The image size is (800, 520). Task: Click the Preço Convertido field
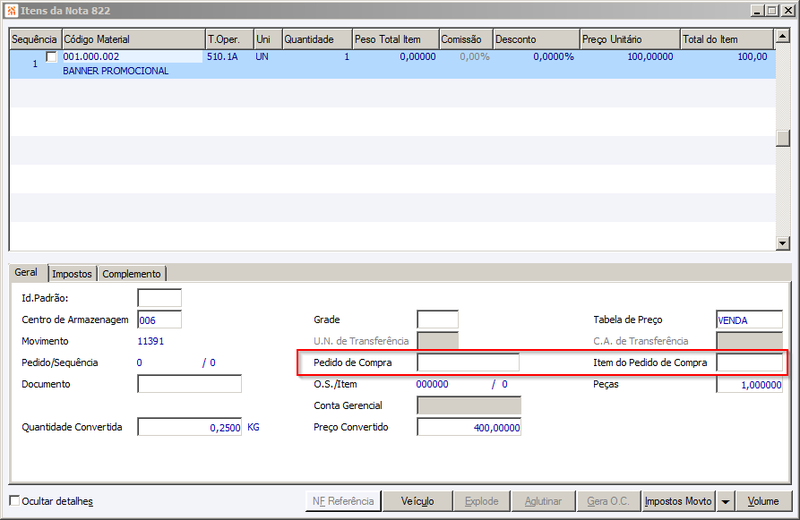(x=469, y=427)
